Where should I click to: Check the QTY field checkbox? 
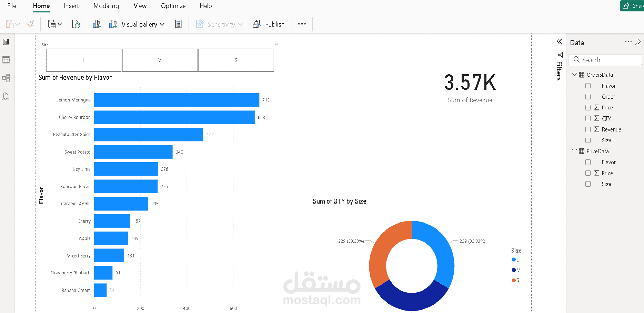tap(588, 118)
